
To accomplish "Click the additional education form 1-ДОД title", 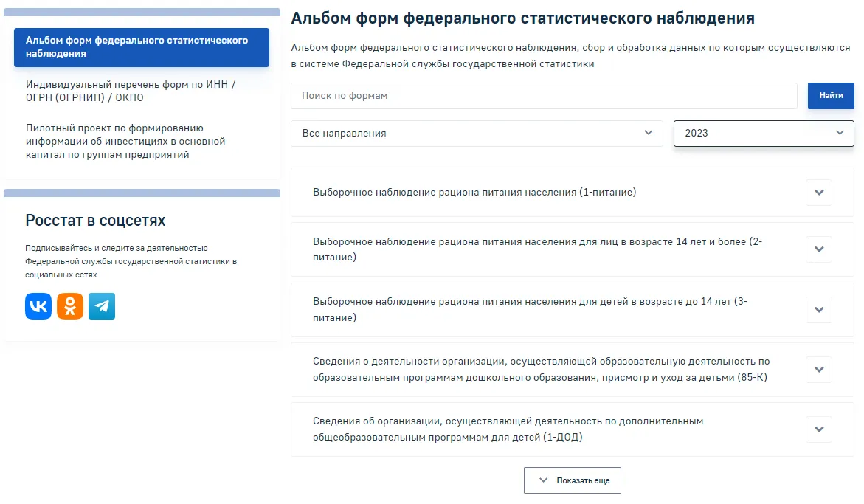I will coord(508,429).
